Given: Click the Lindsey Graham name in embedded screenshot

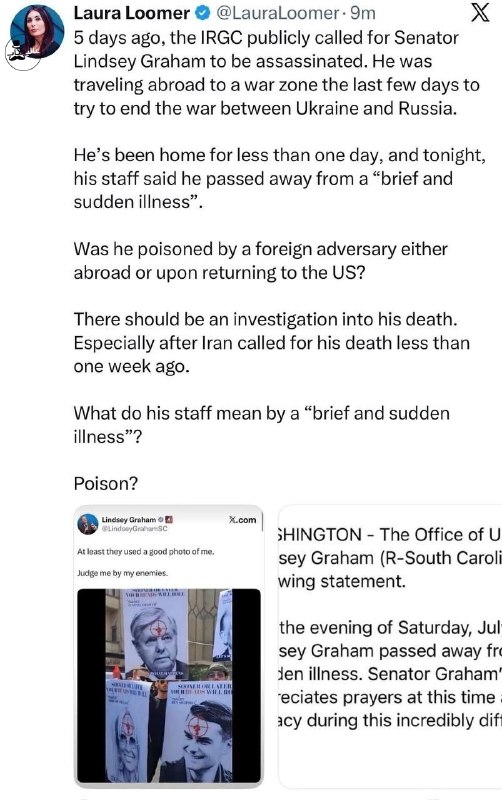Looking at the screenshot, I should click(x=129, y=520).
